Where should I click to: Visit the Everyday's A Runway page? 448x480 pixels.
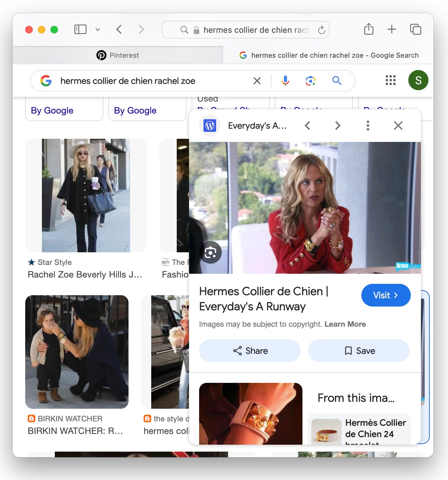pos(386,295)
